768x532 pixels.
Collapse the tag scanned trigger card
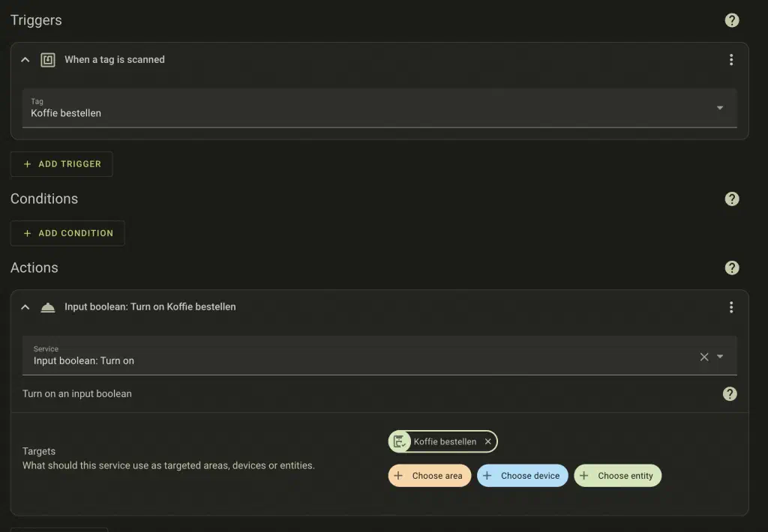[25, 60]
